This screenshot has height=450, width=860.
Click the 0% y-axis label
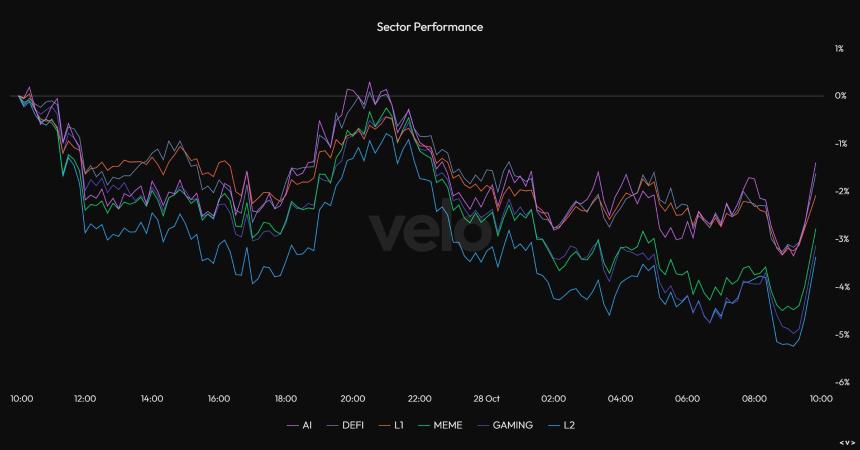point(841,96)
